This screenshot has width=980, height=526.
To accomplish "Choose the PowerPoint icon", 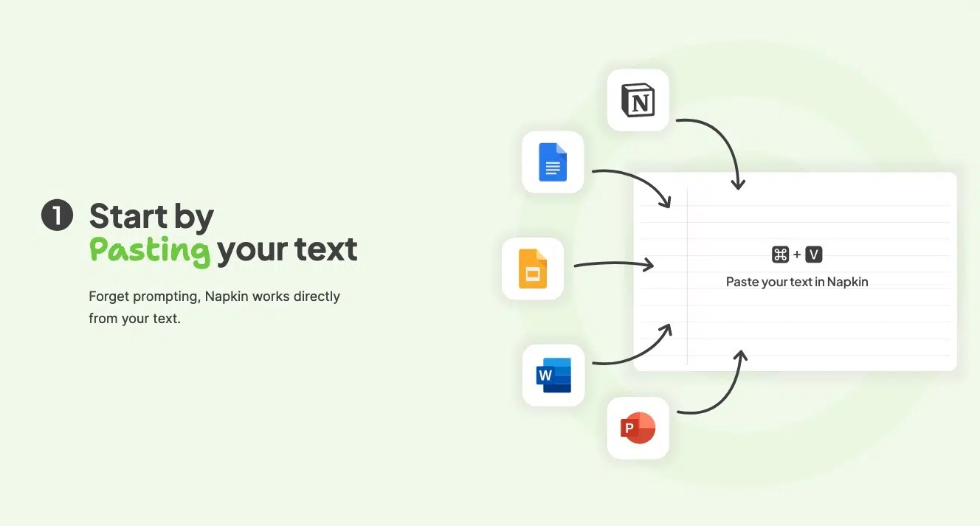I will [638, 428].
